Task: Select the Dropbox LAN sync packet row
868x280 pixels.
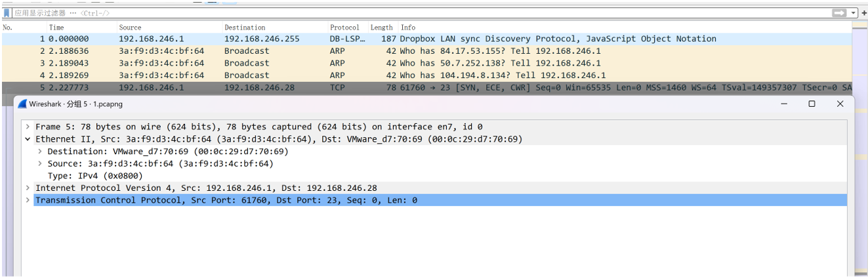Action: pyautogui.click(x=426, y=39)
